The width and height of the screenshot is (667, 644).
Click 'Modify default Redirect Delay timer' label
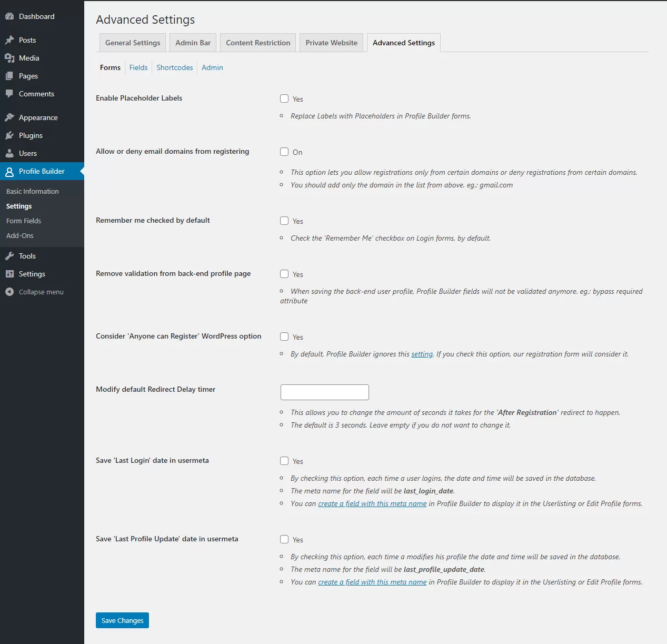click(156, 389)
